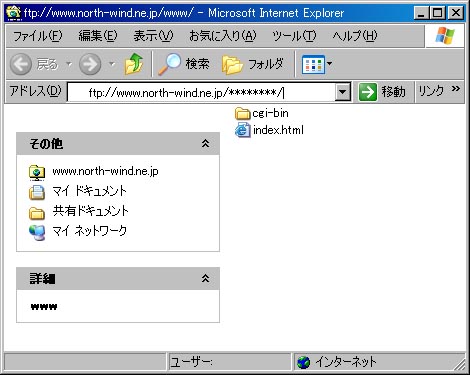
Task: Click the cgi-bin folder name
Action: coord(270,113)
